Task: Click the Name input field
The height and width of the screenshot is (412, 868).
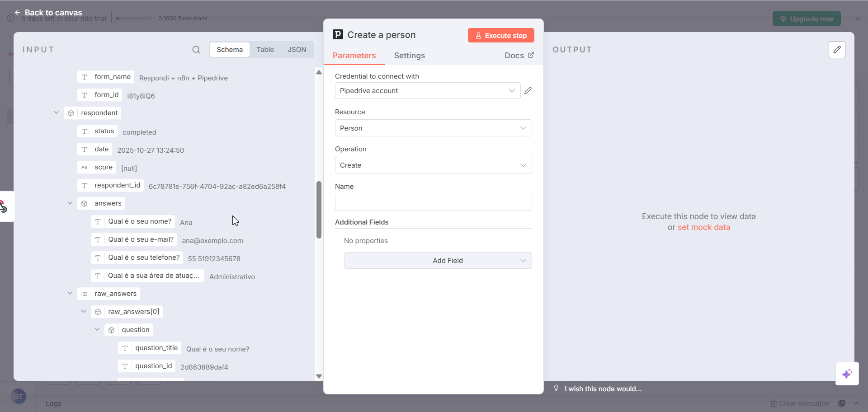Action: coord(433,202)
